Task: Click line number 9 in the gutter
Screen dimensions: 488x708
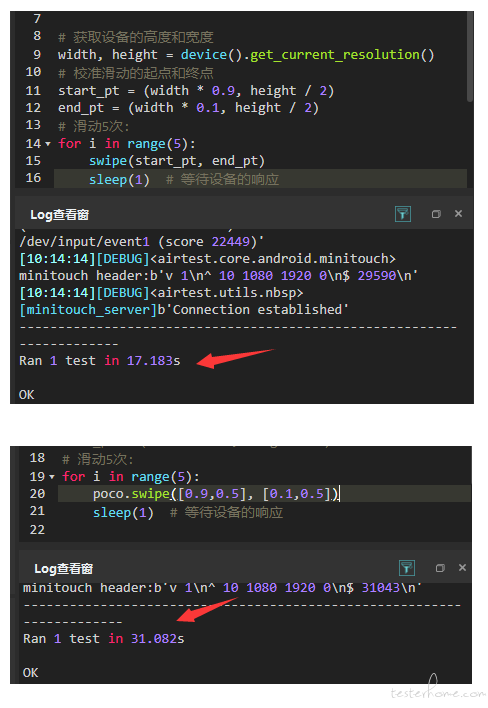Action: click(x=37, y=55)
